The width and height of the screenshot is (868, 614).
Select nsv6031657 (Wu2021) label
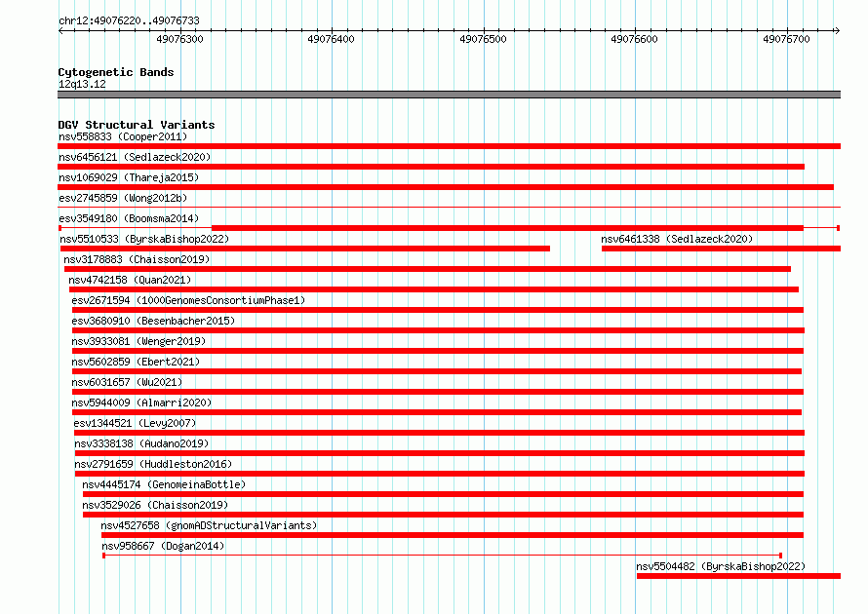pyautogui.click(x=127, y=382)
